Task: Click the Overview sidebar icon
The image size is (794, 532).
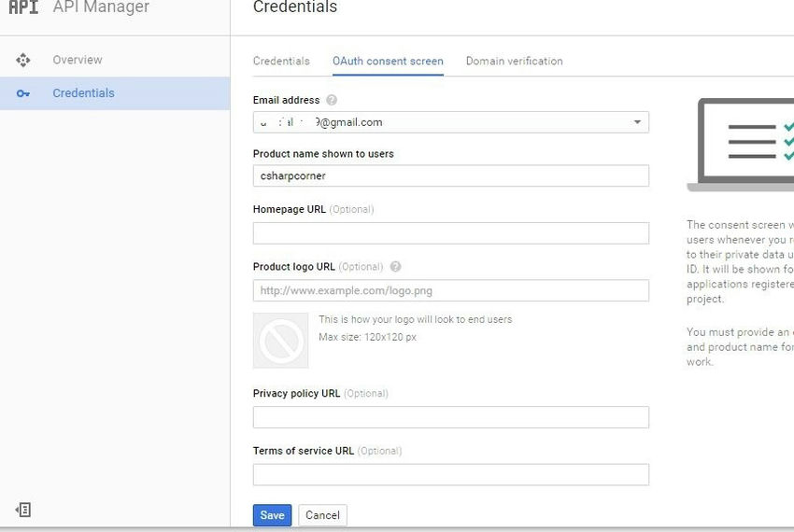Action: coord(23,61)
